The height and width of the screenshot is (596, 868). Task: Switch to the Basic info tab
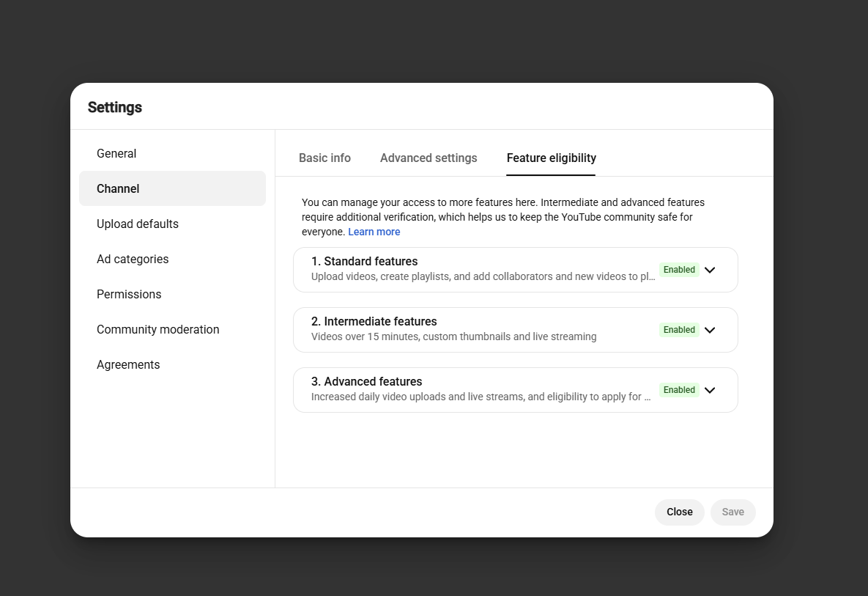click(324, 158)
